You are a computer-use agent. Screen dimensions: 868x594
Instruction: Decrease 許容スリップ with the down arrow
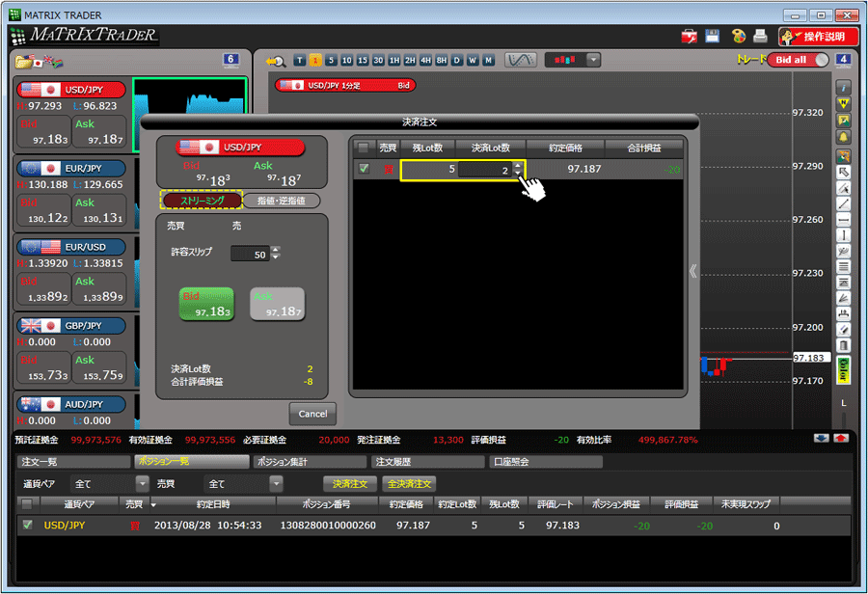(276, 257)
